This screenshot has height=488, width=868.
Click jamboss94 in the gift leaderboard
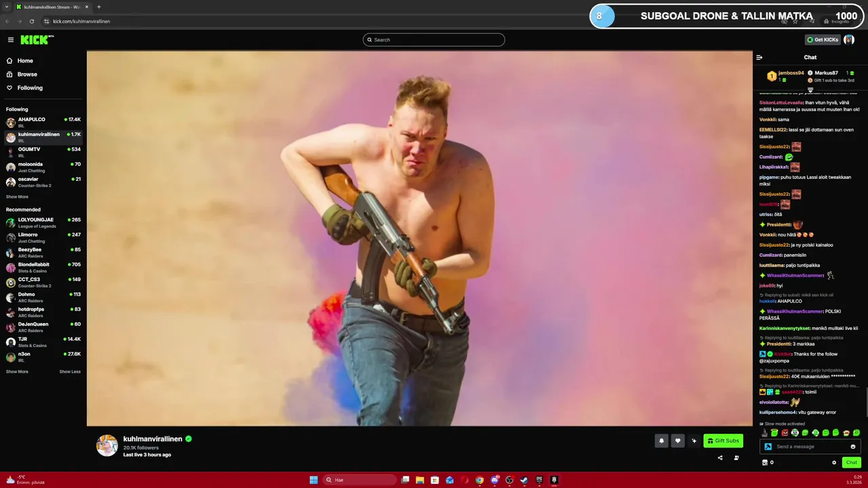791,73
